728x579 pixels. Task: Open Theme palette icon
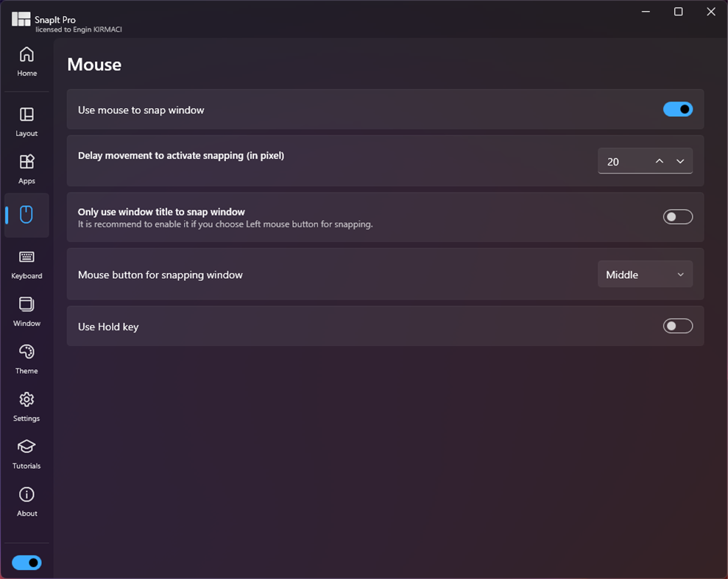pos(26,352)
